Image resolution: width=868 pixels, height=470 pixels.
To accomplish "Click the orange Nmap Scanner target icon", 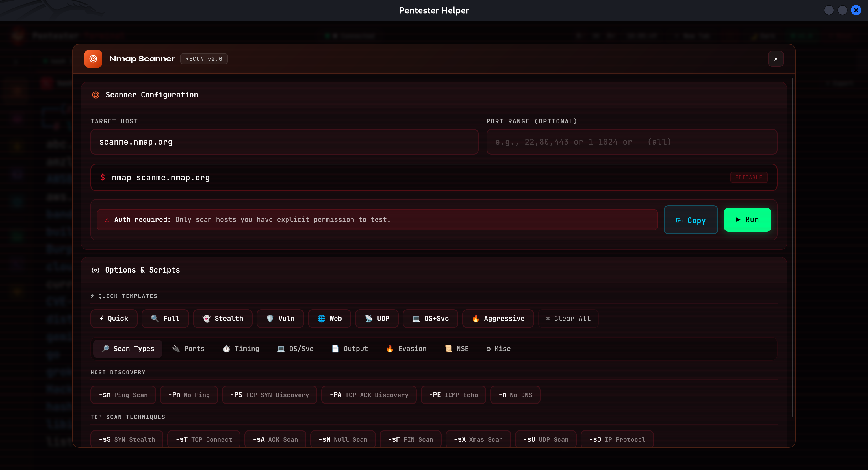I will coord(93,59).
